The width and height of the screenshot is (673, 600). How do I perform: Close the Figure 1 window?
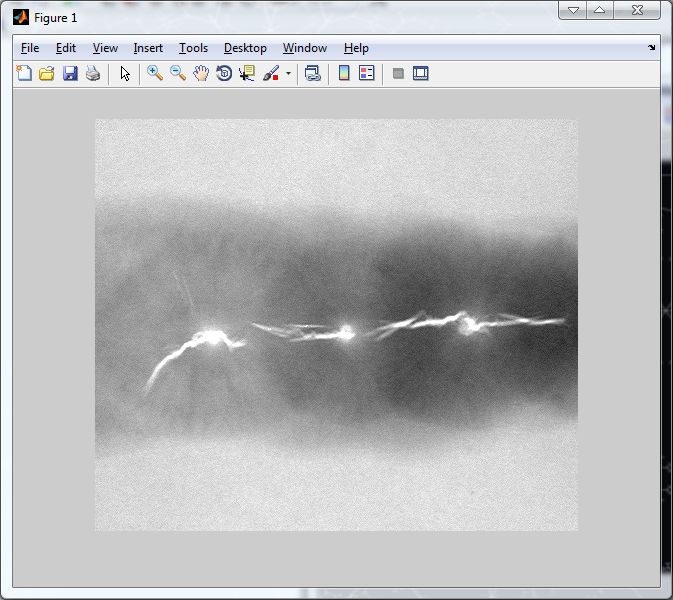tap(637, 10)
